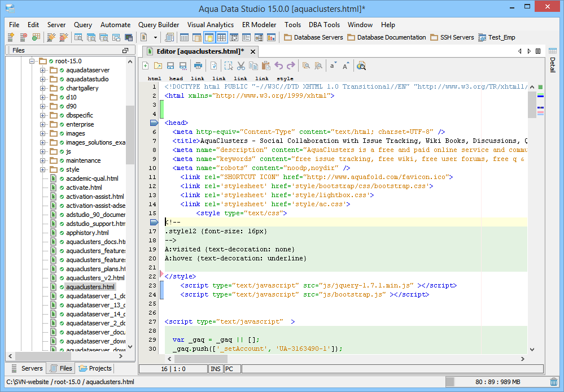Click the Paste clipboard icon
564x392 pixels.
(x=266, y=66)
